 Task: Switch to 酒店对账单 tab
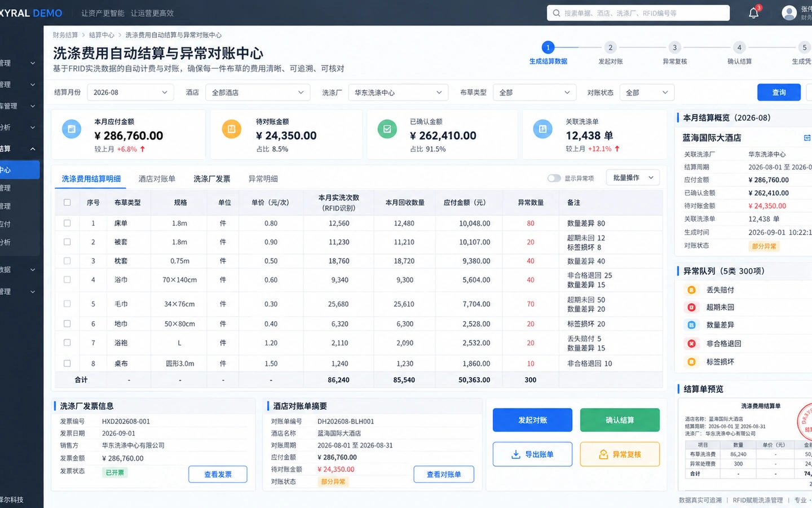pos(157,179)
